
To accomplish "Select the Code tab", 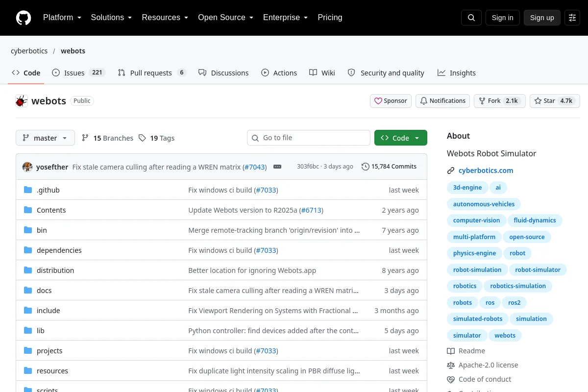I will pyautogui.click(x=26, y=73).
